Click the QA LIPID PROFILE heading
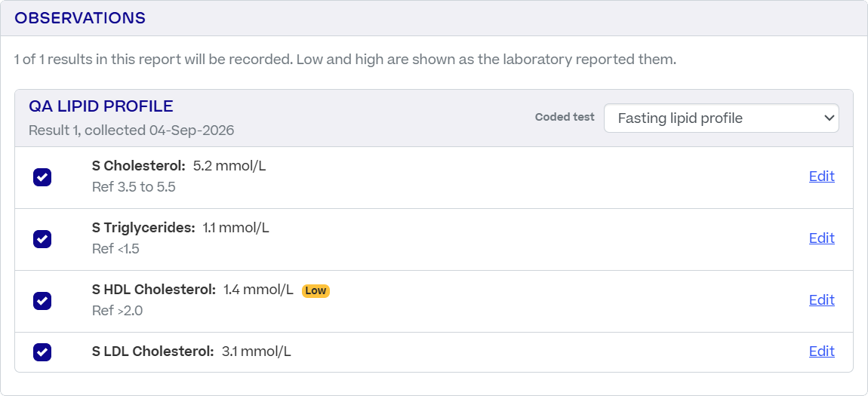868x396 pixels. [100, 106]
